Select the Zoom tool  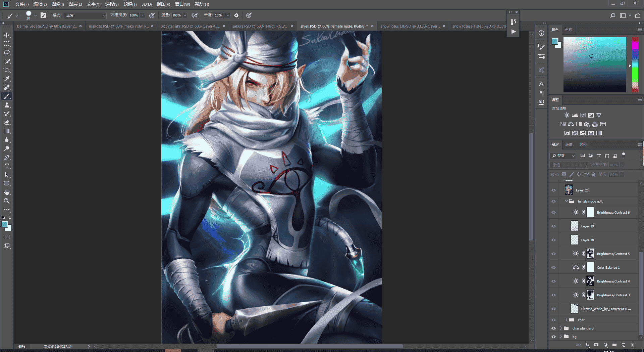tap(7, 201)
